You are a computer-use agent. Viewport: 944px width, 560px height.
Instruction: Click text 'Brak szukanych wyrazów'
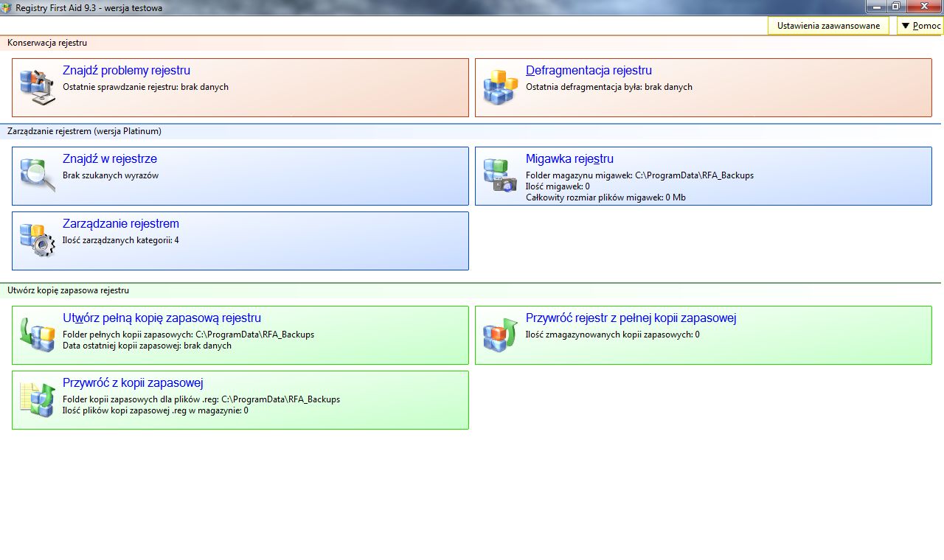point(111,175)
